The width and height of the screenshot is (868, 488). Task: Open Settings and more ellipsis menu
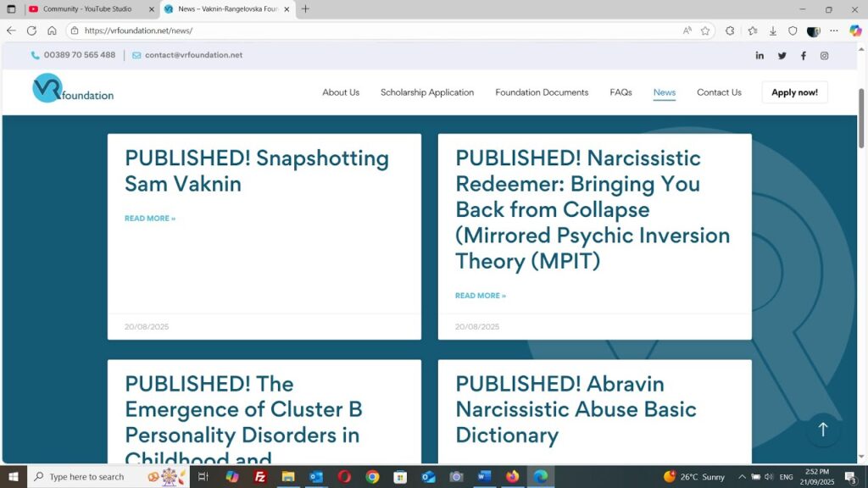click(834, 30)
